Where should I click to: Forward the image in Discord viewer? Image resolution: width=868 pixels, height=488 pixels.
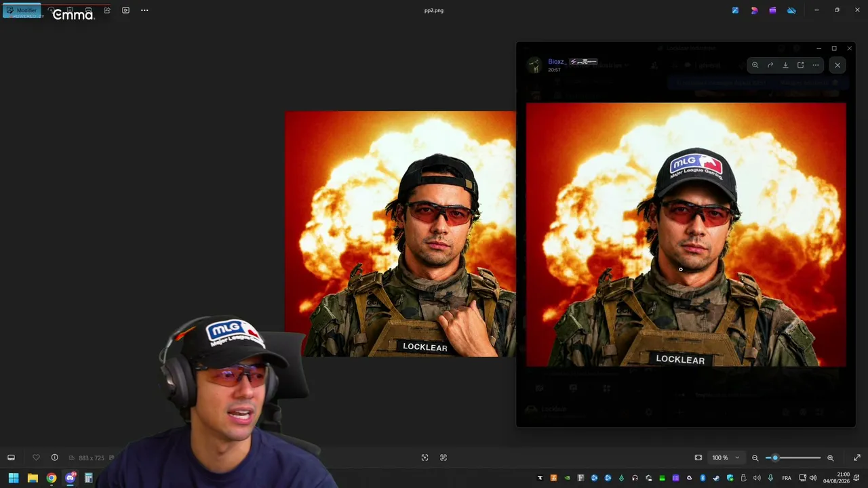[x=770, y=65]
